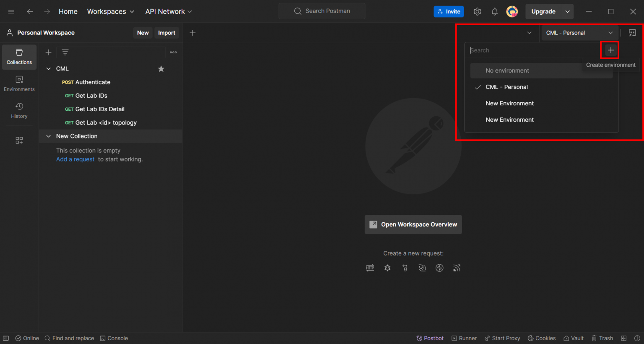Screen dimensions: 644x344
Task: Select CML - Personal in the environment list
Action: [506, 87]
